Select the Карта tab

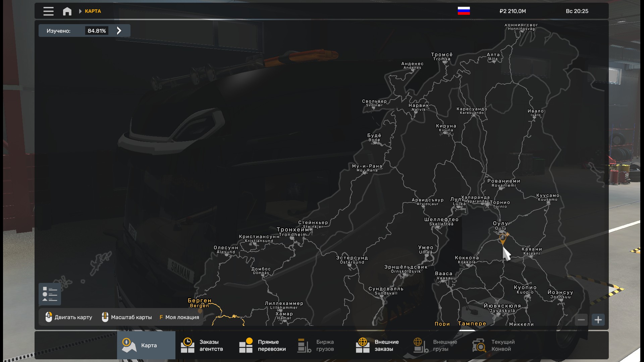pyautogui.click(x=146, y=345)
